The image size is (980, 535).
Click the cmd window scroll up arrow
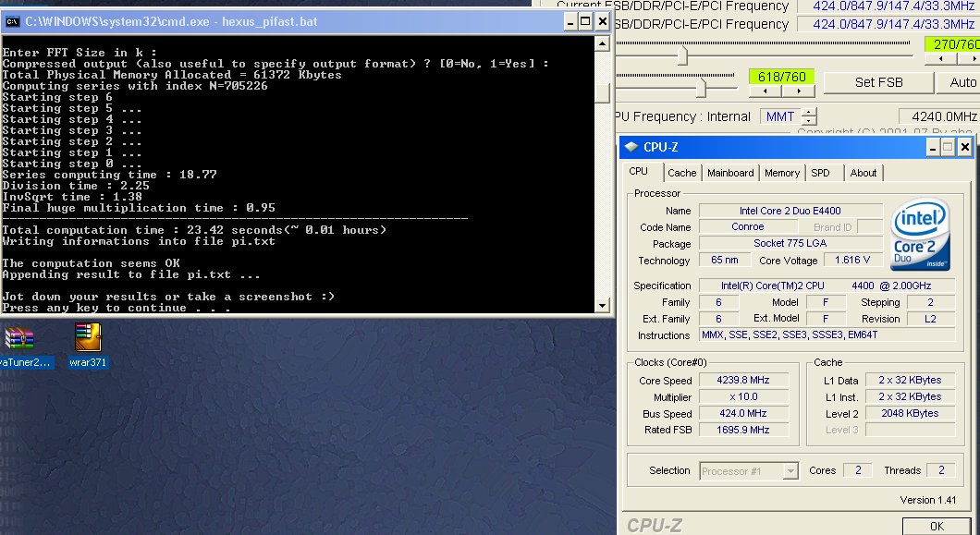(602, 43)
